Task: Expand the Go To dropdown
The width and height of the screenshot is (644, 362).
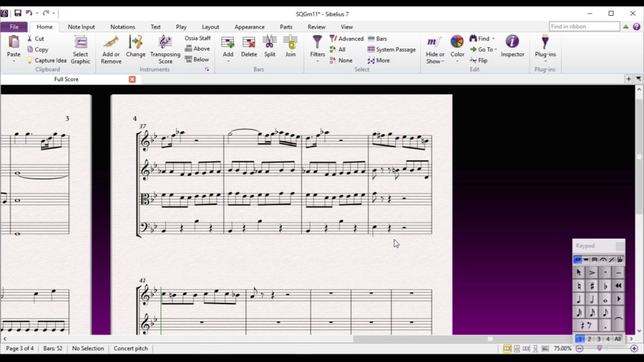Action: (x=496, y=49)
